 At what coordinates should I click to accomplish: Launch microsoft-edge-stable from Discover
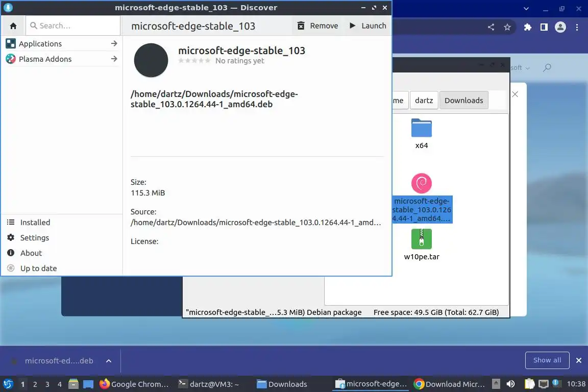coord(368,26)
